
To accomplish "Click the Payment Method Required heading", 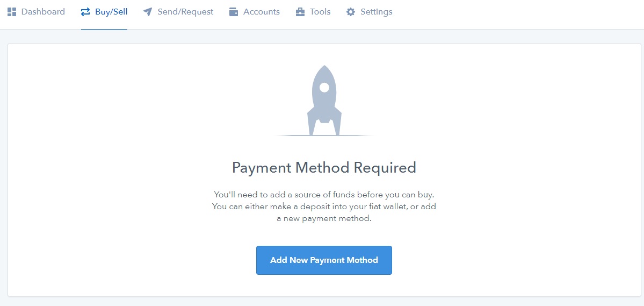I will pos(324,167).
